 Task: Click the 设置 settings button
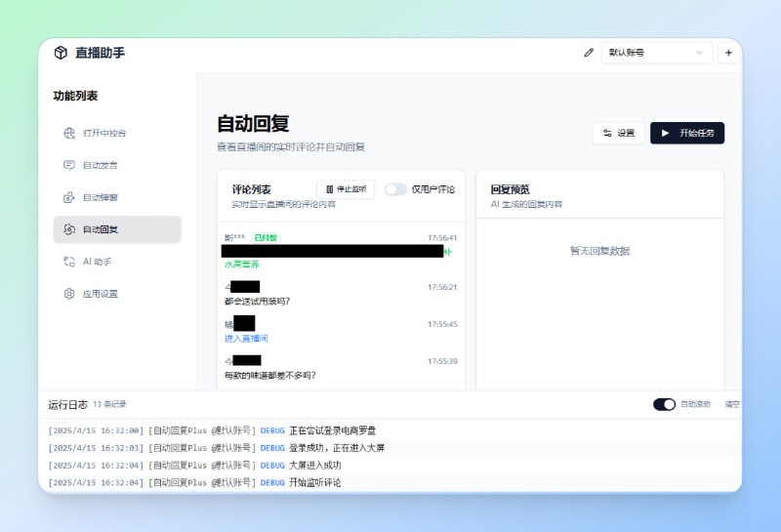pos(618,133)
